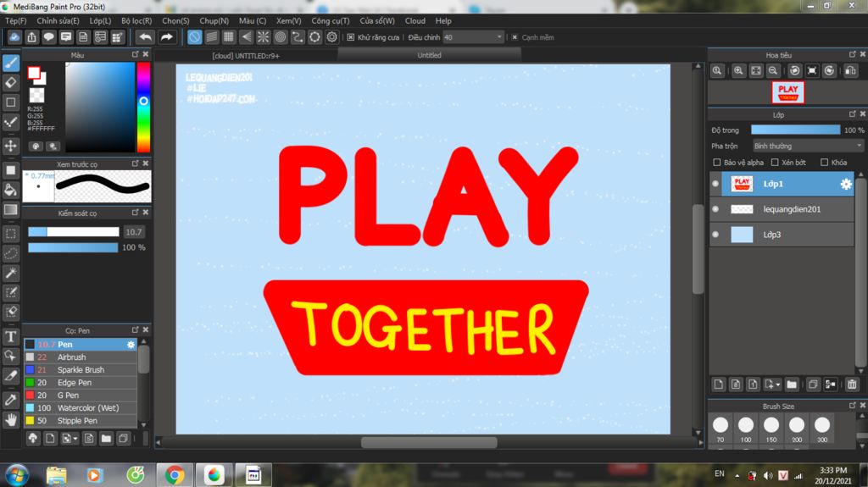Click the hue color bar
Screen dimensions: 868x487
pyautogui.click(x=143, y=107)
